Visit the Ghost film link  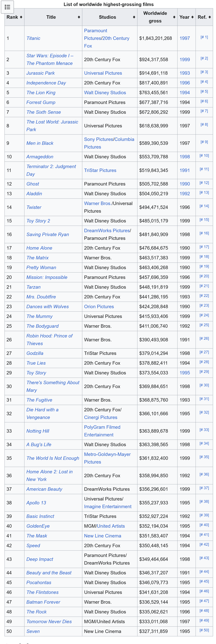(33, 184)
